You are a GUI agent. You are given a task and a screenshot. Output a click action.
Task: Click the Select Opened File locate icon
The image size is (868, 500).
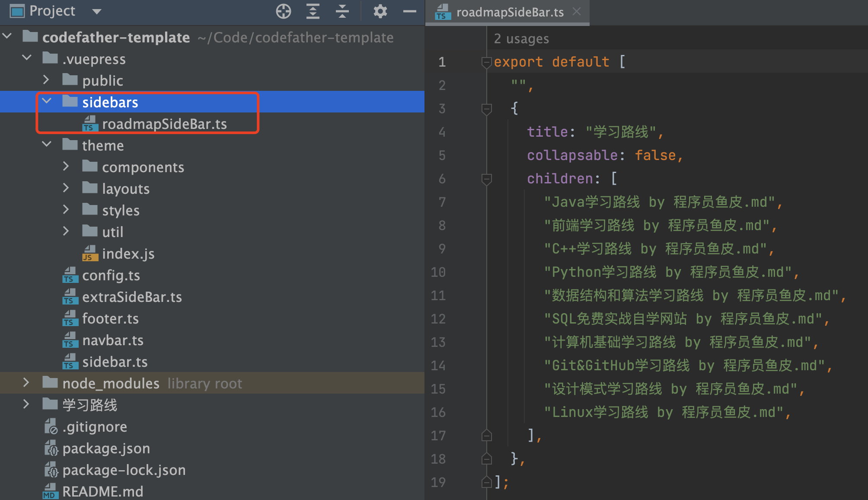tap(284, 11)
